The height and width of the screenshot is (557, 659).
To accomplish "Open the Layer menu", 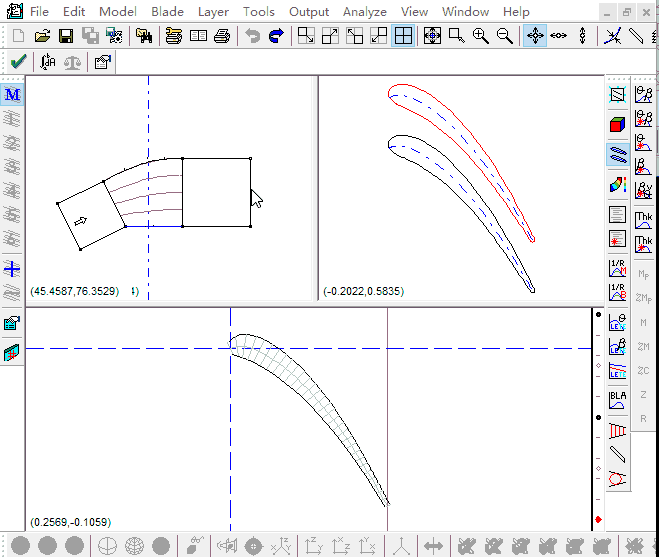I will tap(213, 12).
